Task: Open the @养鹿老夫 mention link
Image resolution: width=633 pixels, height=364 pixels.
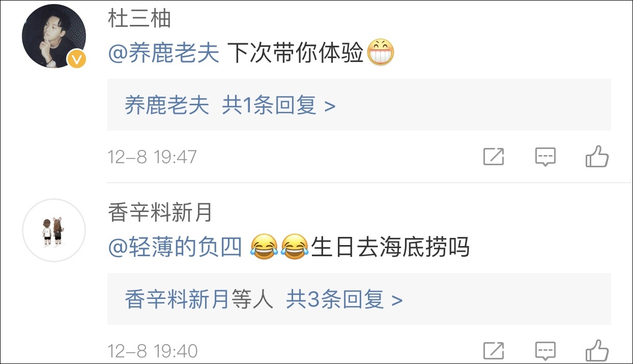Action: pos(164,53)
